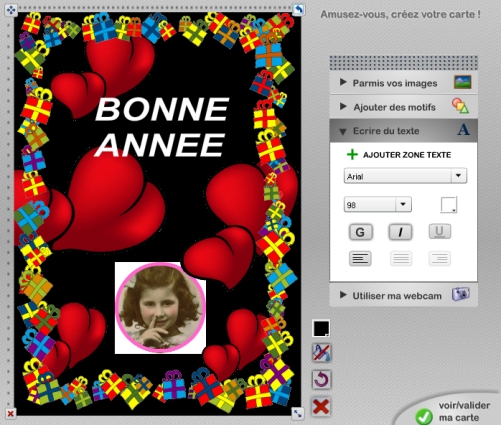Click the purple undo arrow icon
Viewport: 501px width, 425px height.
coord(321,380)
